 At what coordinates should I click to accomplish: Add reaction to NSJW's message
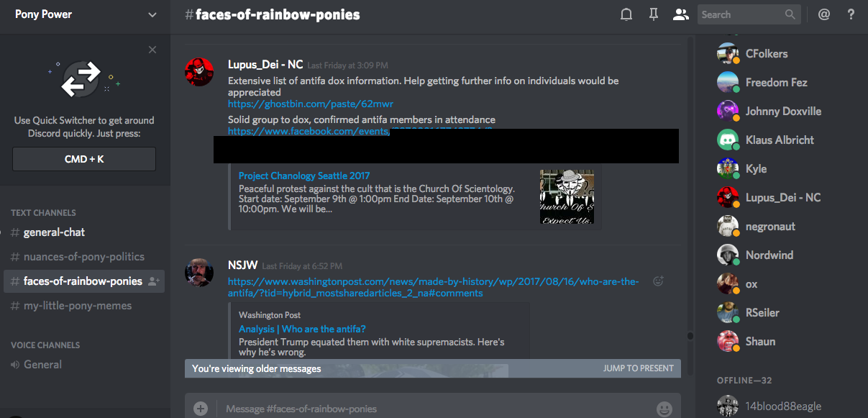click(x=657, y=281)
